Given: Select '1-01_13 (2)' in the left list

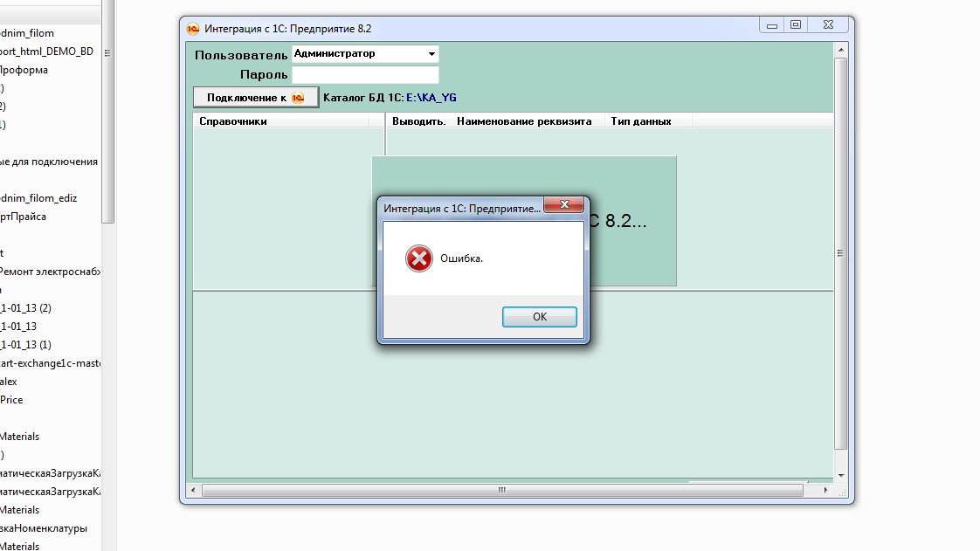Looking at the screenshot, I should [x=25, y=308].
